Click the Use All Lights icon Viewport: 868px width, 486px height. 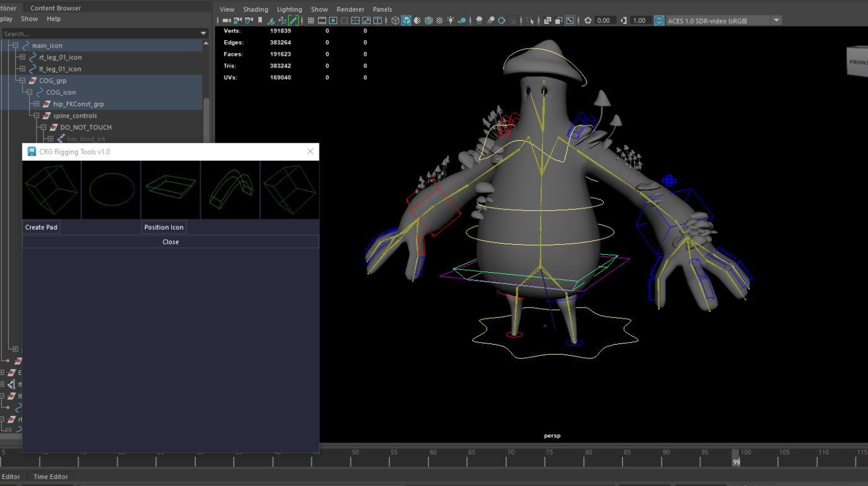[451, 20]
